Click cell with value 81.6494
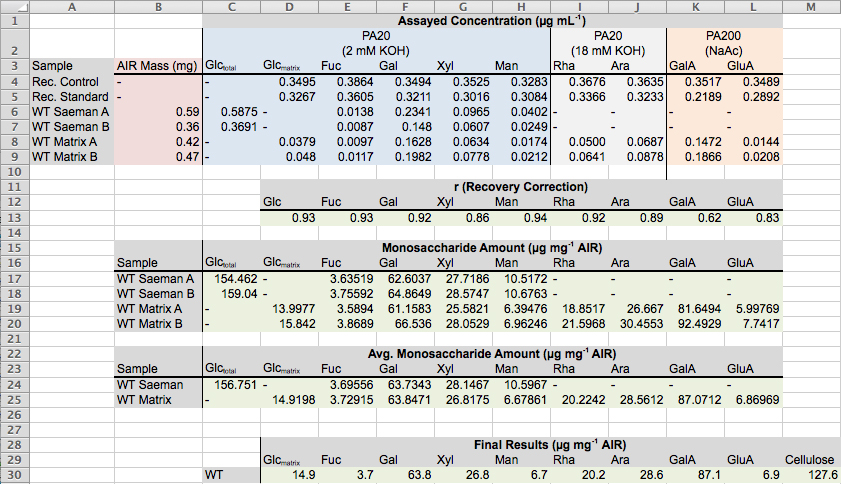The image size is (841, 484). click(696, 309)
